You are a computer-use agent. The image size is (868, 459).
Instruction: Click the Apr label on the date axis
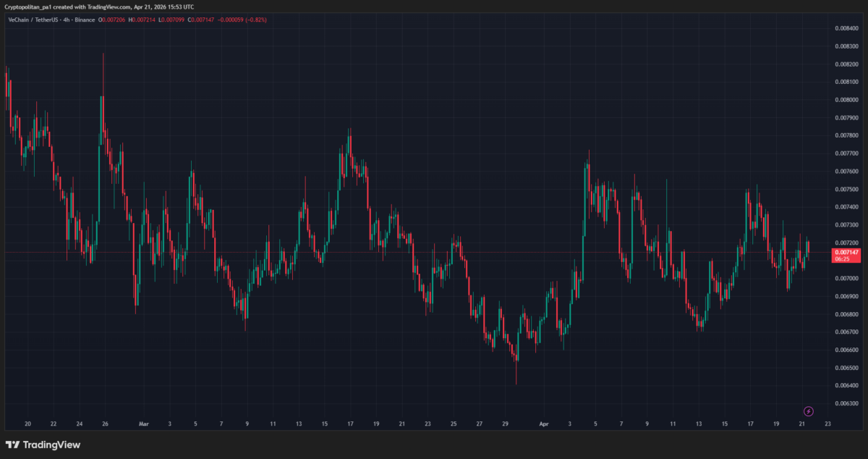coord(543,424)
